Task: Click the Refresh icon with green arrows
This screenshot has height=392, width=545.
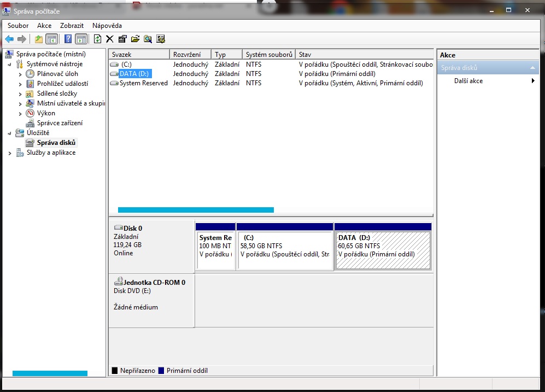Action: coord(98,39)
